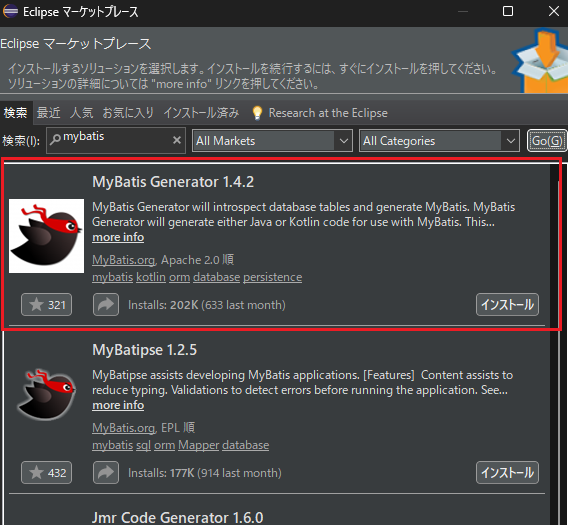Screen dimensions: 568x525
Task: Click the Eclipse logo in title bar
Action: pos(11,11)
